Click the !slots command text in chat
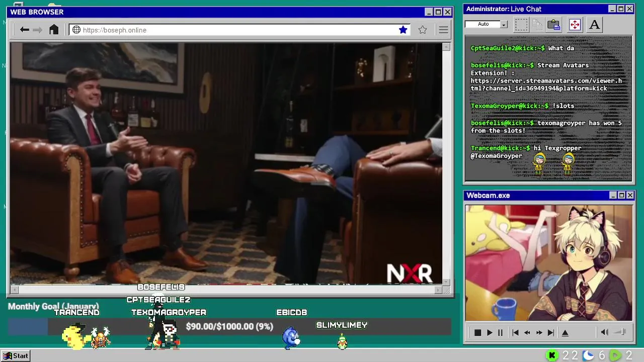The width and height of the screenshot is (644, 362). 563,106
